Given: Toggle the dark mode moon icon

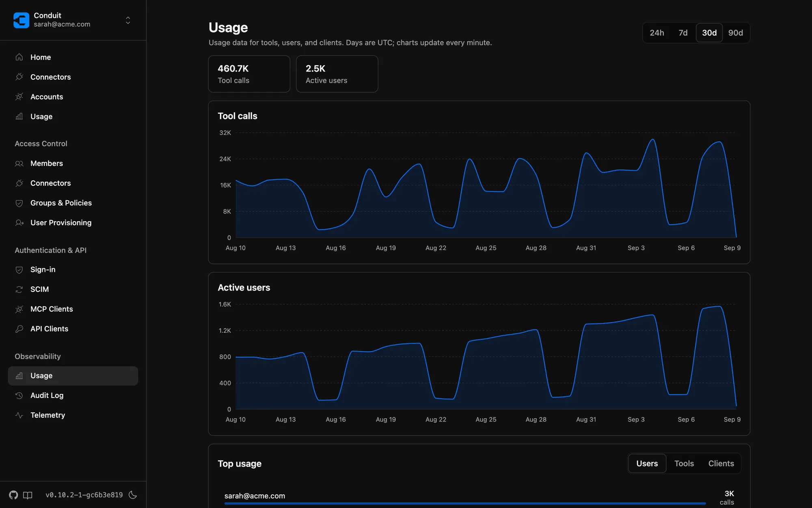Looking at the screenshot, I should click(133, 495).
